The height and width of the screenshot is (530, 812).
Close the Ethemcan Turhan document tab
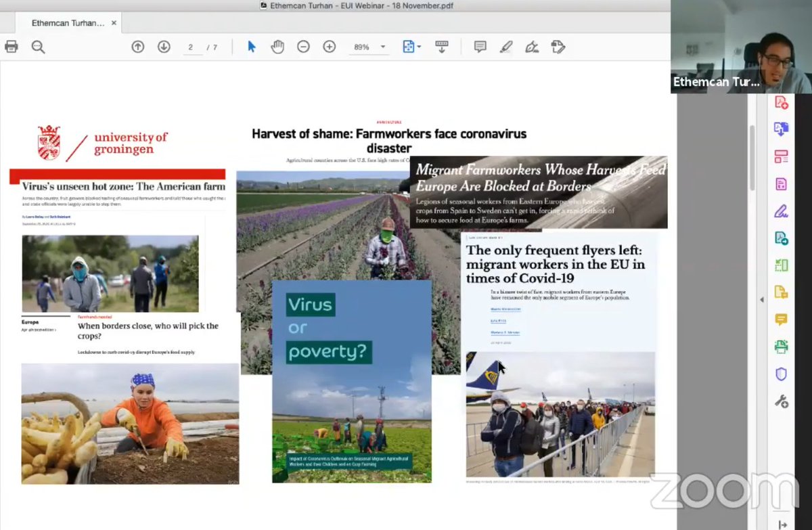pyautogui.click(x=114, y=22)
